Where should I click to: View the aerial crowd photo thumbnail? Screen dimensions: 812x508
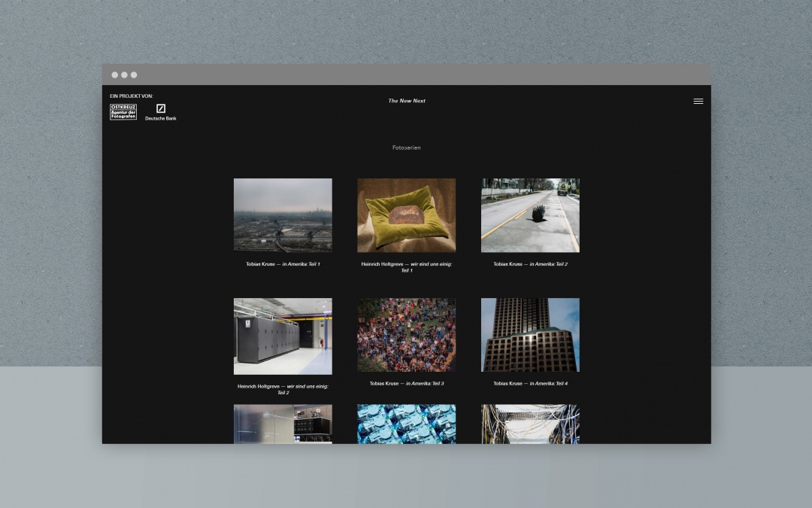pos(407,335)
